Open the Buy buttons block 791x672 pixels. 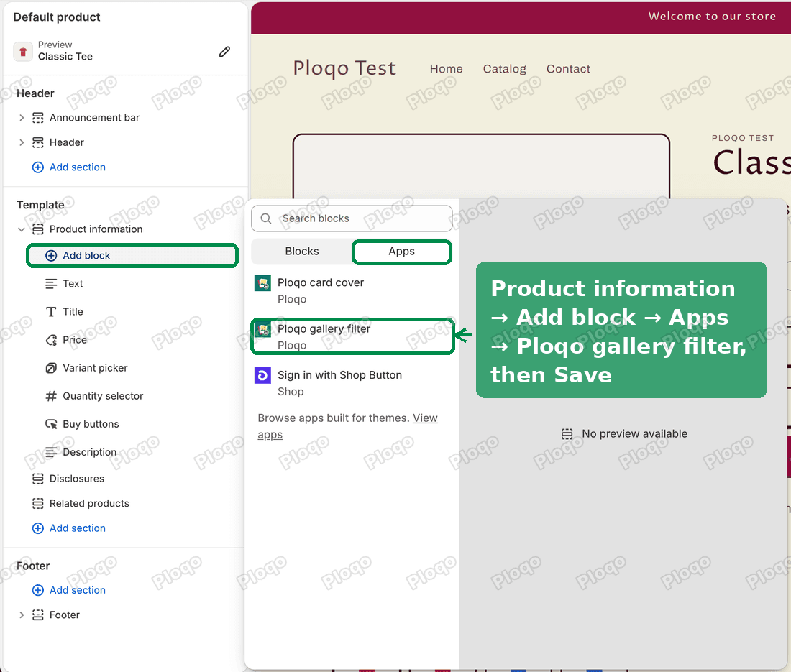point(132,424)
